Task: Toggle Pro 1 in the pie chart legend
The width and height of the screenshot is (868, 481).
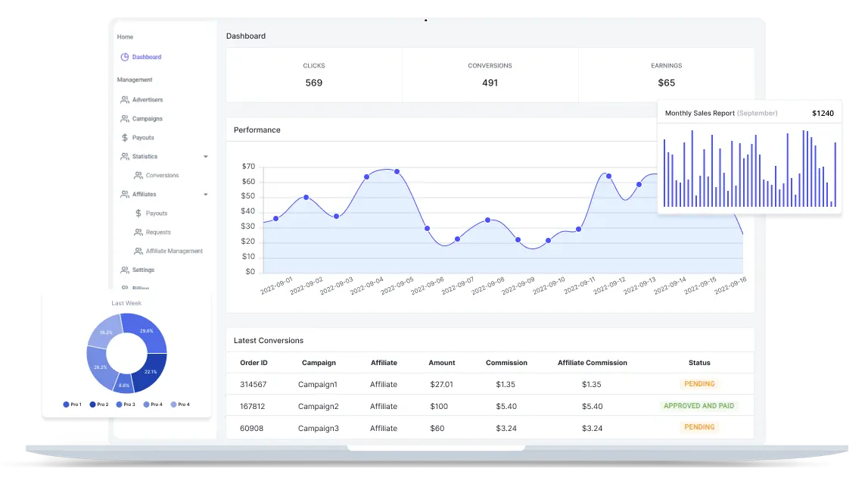Action: [72, 404]
